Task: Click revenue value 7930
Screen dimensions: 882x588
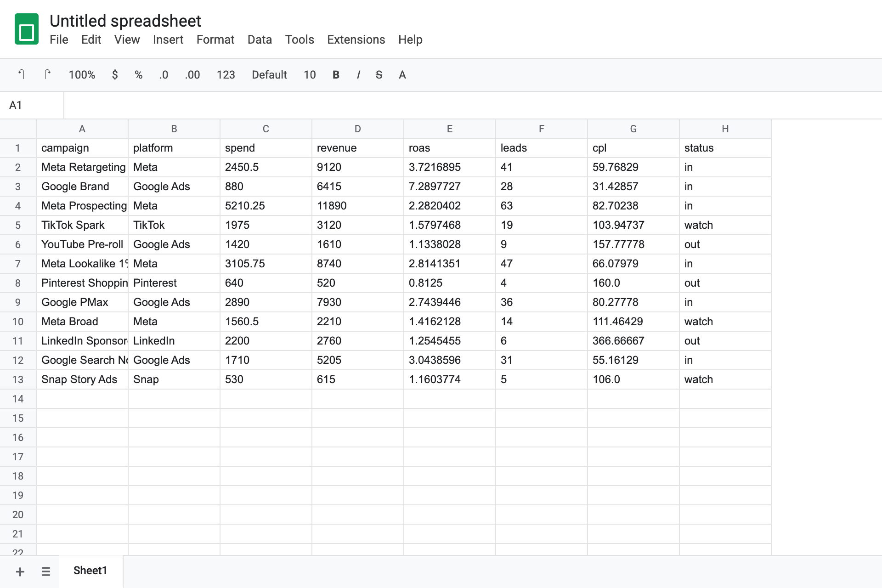Action: (x=358, y=302)
